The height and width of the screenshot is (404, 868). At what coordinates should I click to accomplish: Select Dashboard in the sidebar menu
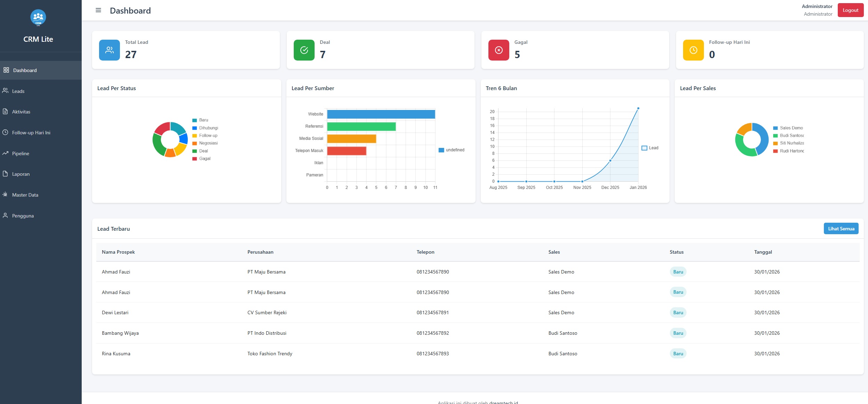(x=25, y=70)
